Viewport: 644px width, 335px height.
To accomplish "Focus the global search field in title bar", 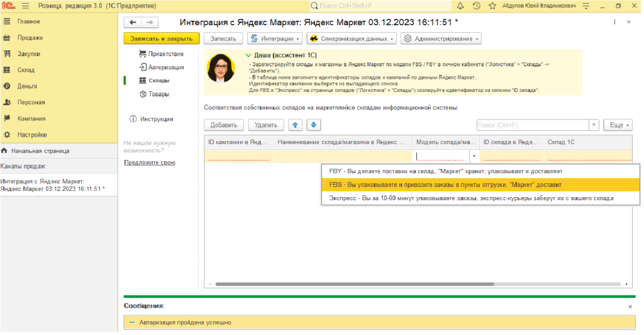I will click(380, 6).
